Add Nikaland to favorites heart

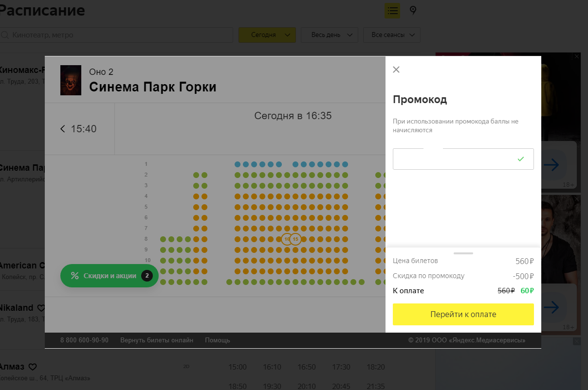[41, 308]
